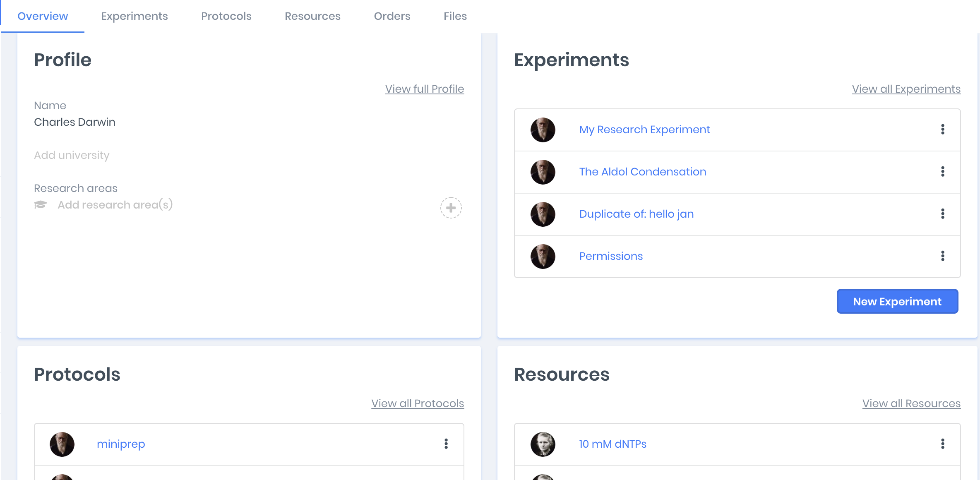
Task: Click three-dot menu on Permissions experiment
Action: coord(942,256)
